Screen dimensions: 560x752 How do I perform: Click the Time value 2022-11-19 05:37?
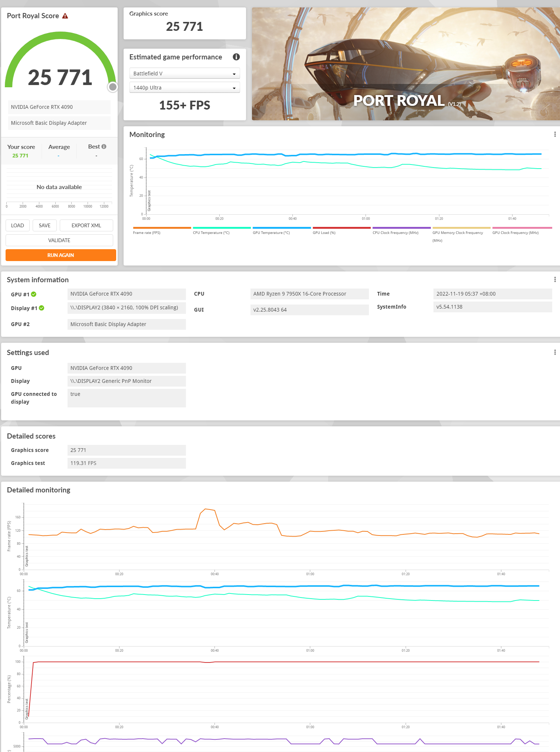pyautogui.click(x=493, y=294)
